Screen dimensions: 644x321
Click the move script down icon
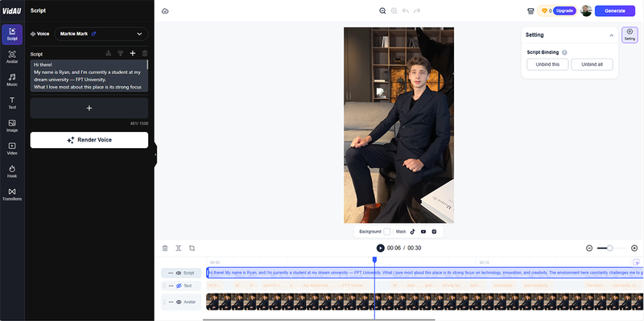[x=121, y=53]
